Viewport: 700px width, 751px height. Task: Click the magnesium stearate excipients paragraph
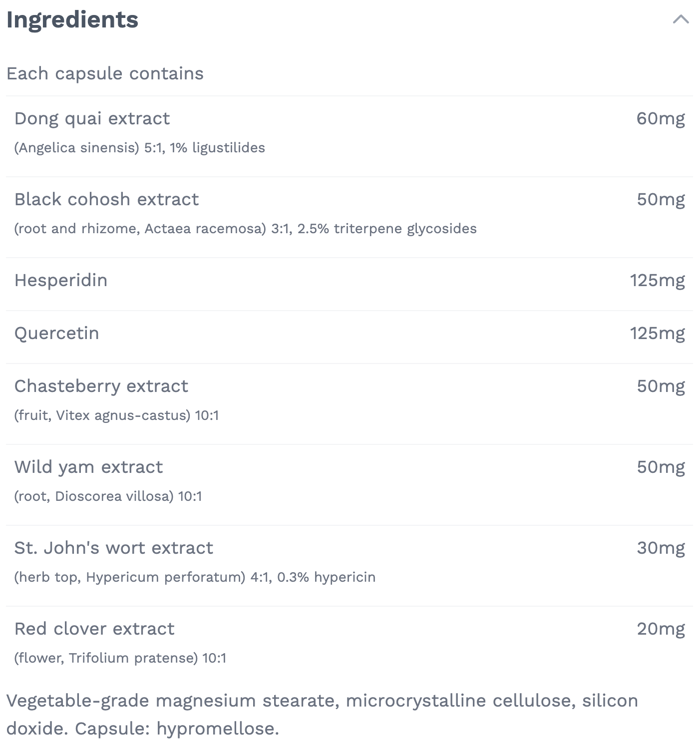[322, 715]
